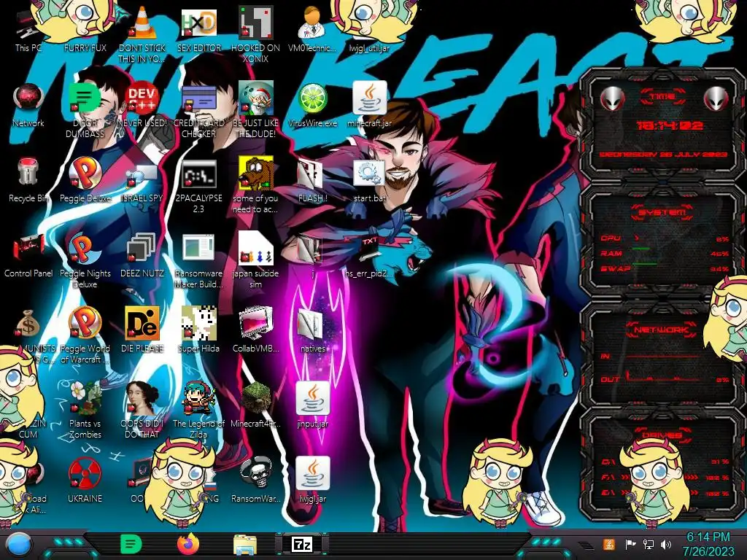Image resolution: width=747 pixels, height=560 pixels.
Task: Open the Action Center flag tray icon
Action: [630, 544]
